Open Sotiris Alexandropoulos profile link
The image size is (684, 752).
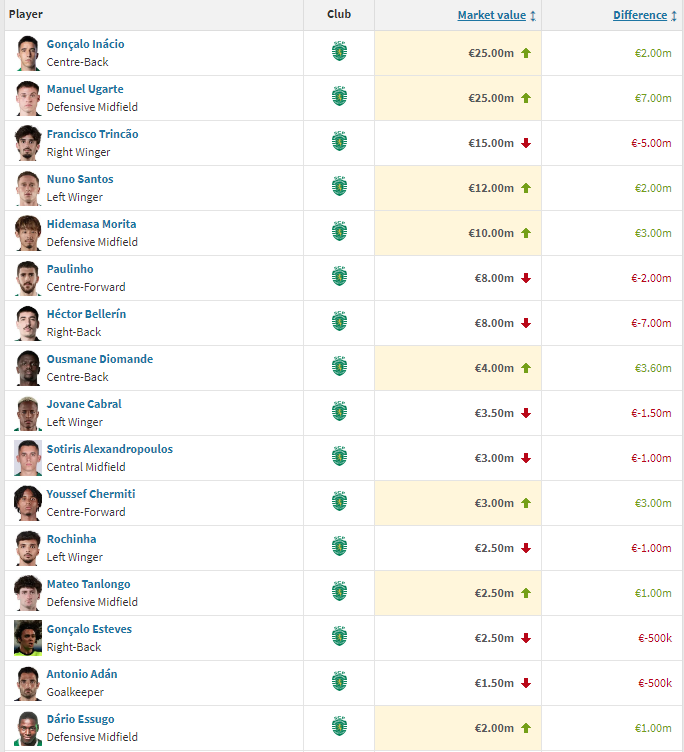[x=109, y=449]
